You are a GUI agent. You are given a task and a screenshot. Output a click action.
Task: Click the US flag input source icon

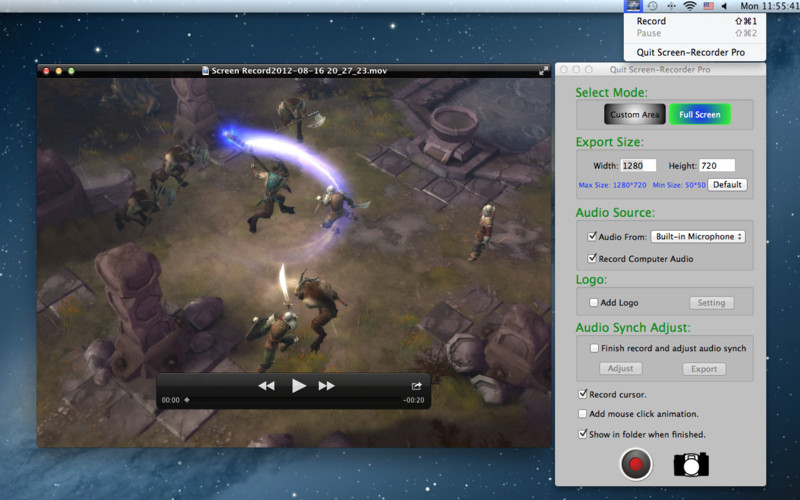(x=708, y=6)
